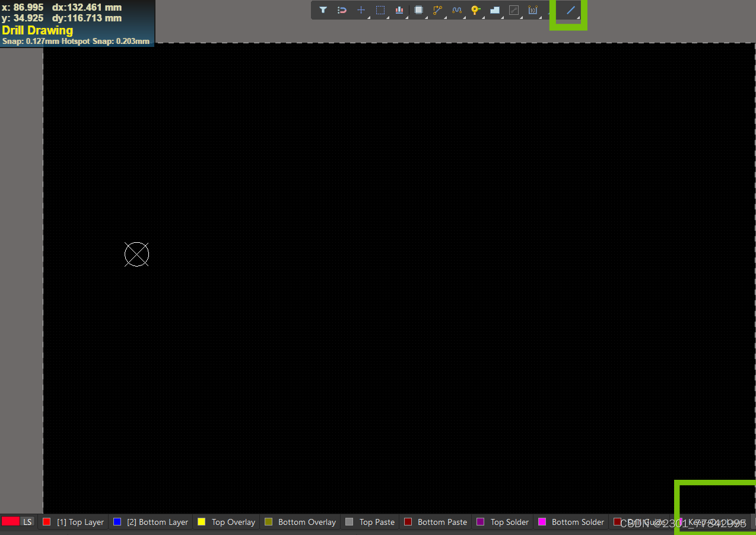The height and width of the screenshot is (535, 756).
Task: Choose the dashed rectangle selection tool
Action: [380, 10]
